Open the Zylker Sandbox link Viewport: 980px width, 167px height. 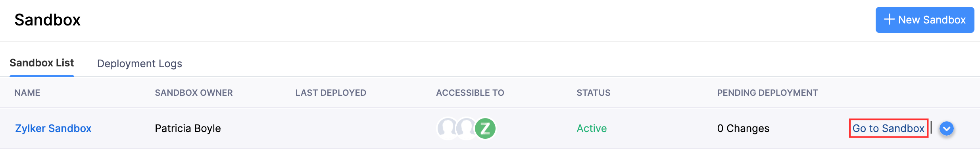pyautogui.click(x=53, y=128)
